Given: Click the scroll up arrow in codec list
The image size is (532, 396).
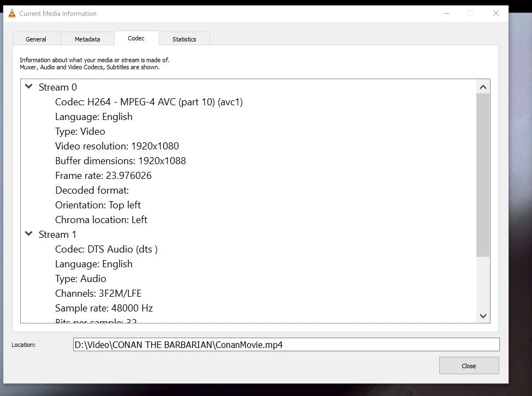Looking at the screenshot, I should (x=483, y=87).
